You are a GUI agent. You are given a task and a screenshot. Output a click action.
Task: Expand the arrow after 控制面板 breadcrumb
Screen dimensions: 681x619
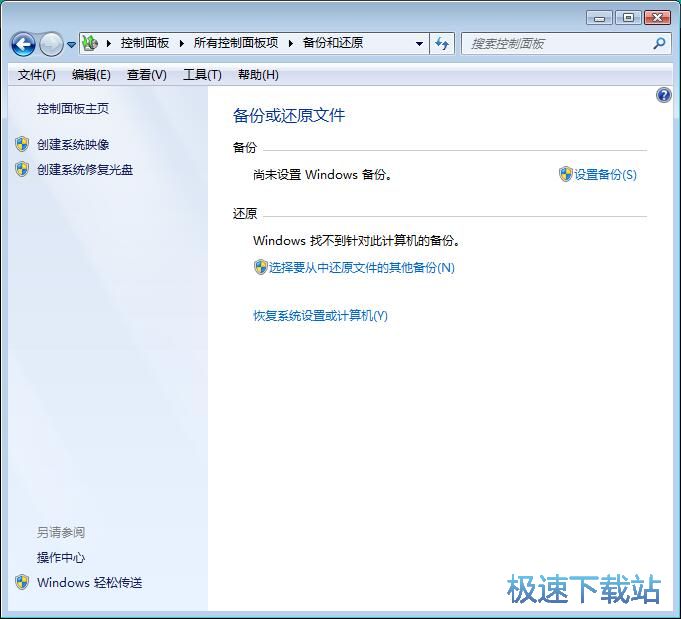(x=182, y=43)
